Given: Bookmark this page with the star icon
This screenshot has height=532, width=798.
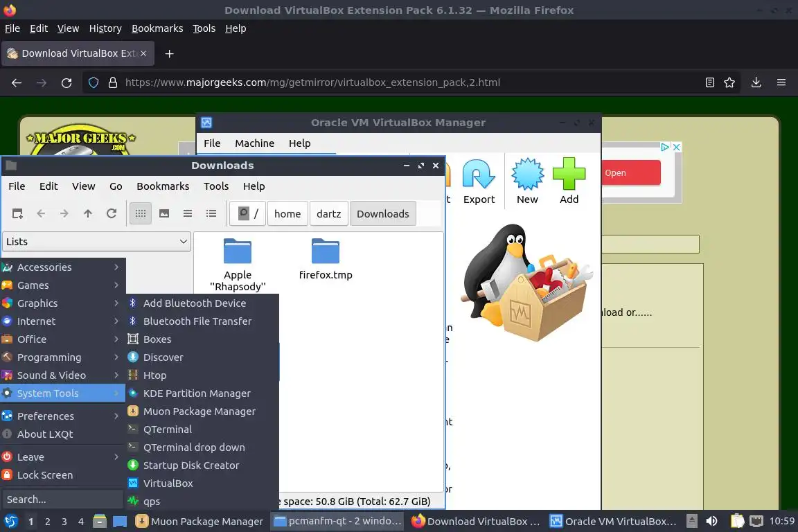Looking at the screenshot, I should coord(729,82).
